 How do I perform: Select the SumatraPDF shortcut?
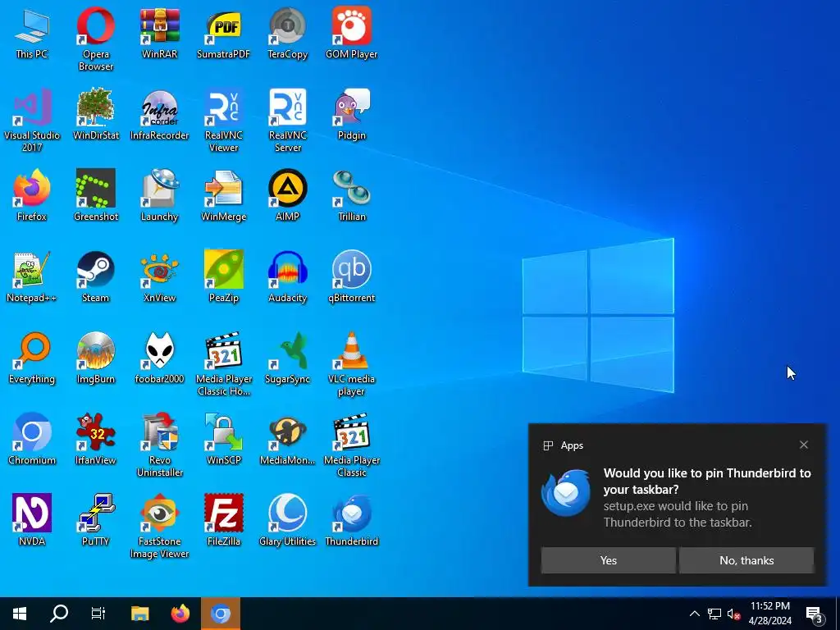[223, 32]
